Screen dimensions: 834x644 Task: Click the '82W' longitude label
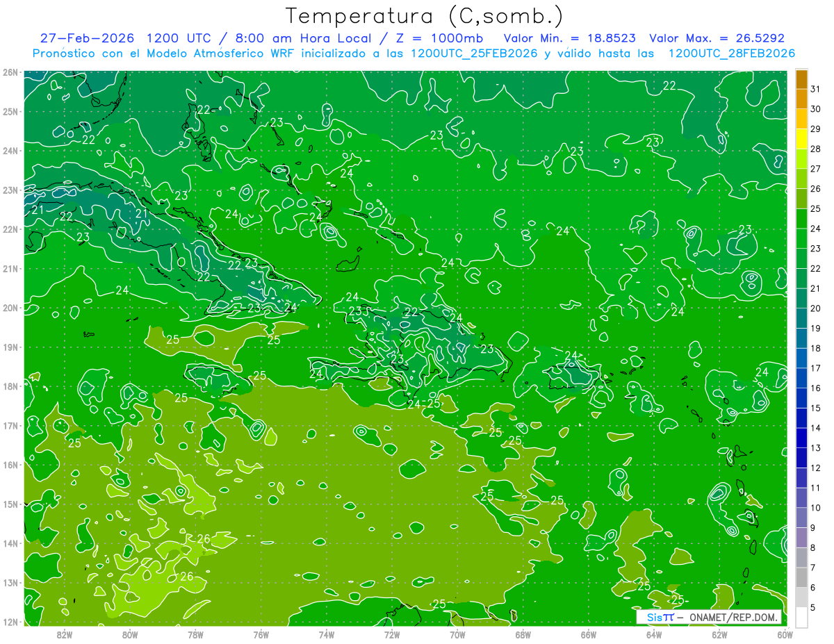point(65,634)
